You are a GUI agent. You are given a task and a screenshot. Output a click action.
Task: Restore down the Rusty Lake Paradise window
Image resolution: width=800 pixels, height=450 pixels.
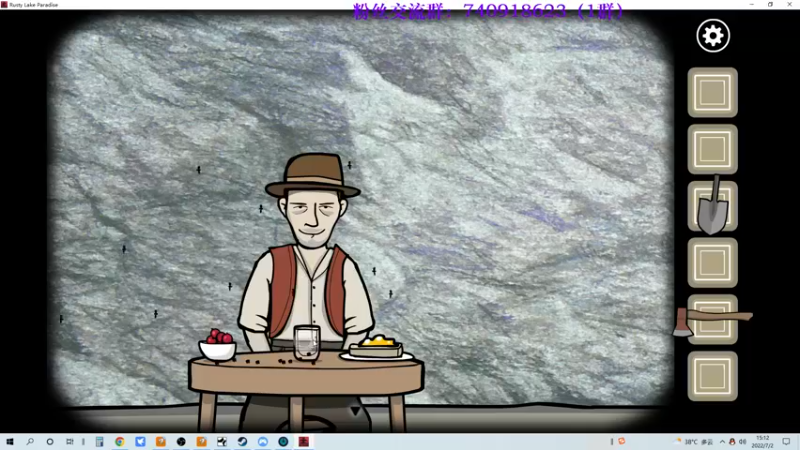(x=770, y=4)
